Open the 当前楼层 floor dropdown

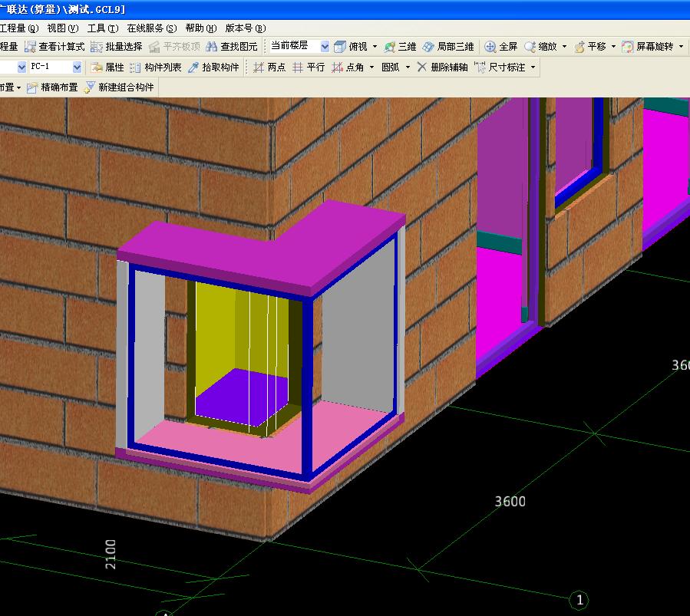[x=325, y=46]
